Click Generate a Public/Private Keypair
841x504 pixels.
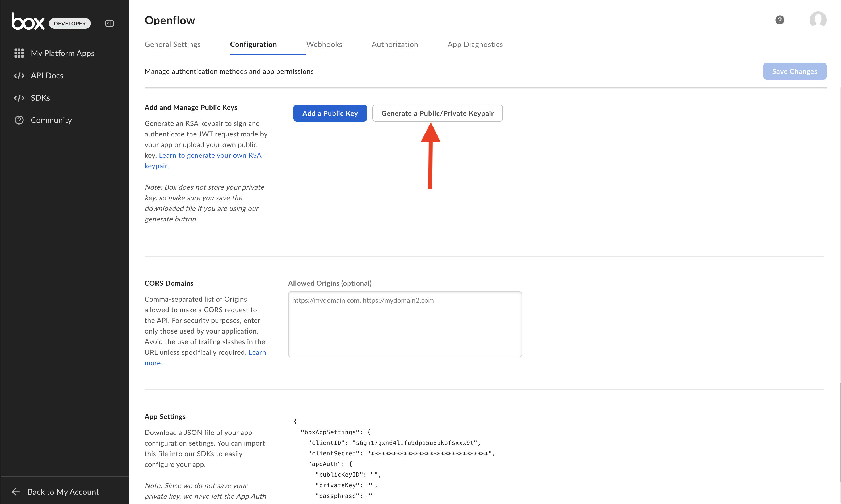[x=437, y=113]
